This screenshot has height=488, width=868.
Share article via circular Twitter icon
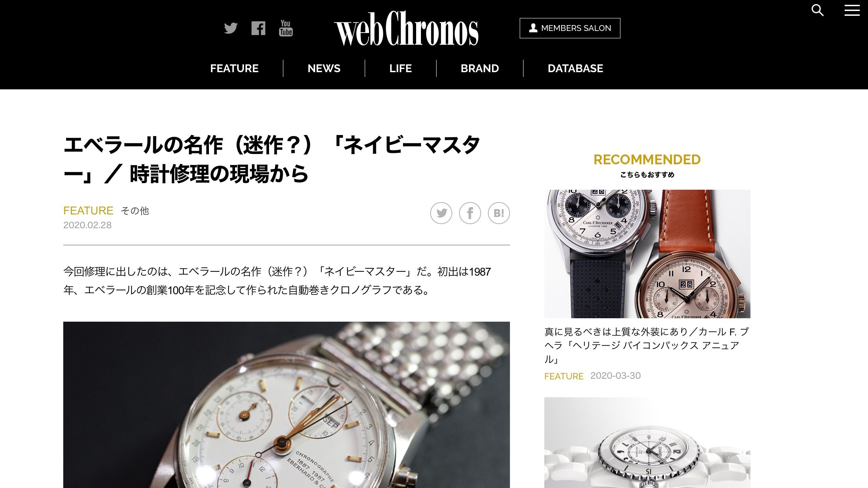point(441,213)
